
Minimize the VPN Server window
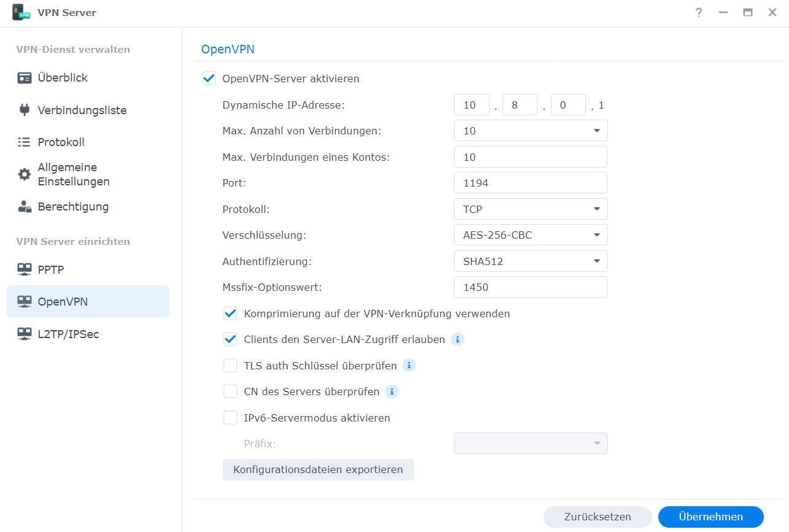tap(723, 12)
